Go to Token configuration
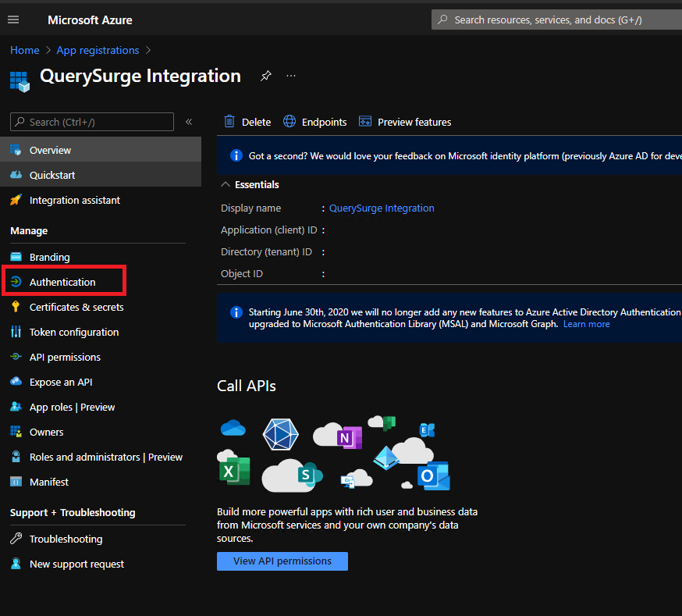Image resolution: width=682 pixels, height=616 pixels. [74, 332]
